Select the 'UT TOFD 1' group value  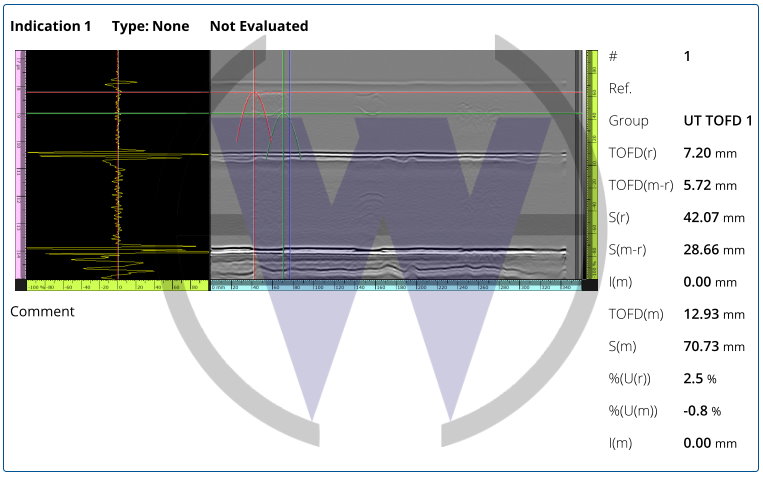pos(718,121)
